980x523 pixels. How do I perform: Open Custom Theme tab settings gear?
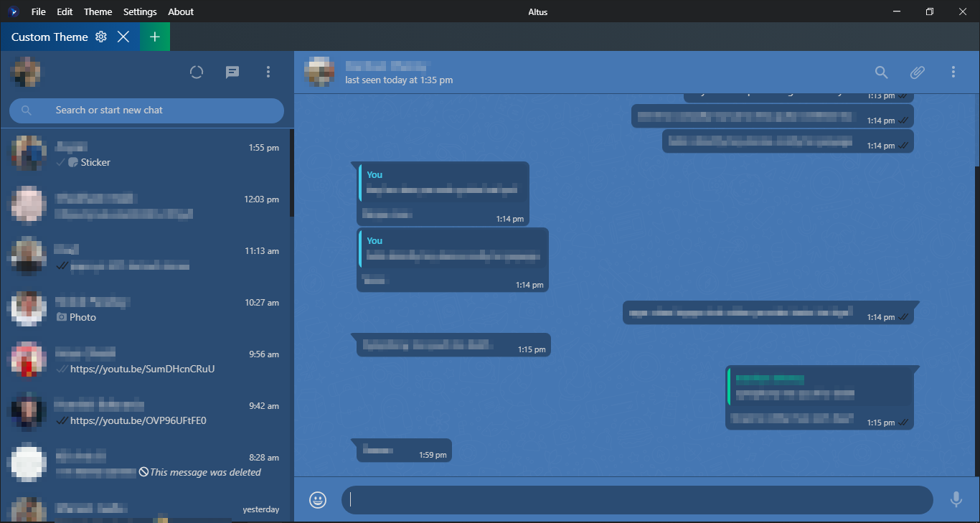pos(101,37)
